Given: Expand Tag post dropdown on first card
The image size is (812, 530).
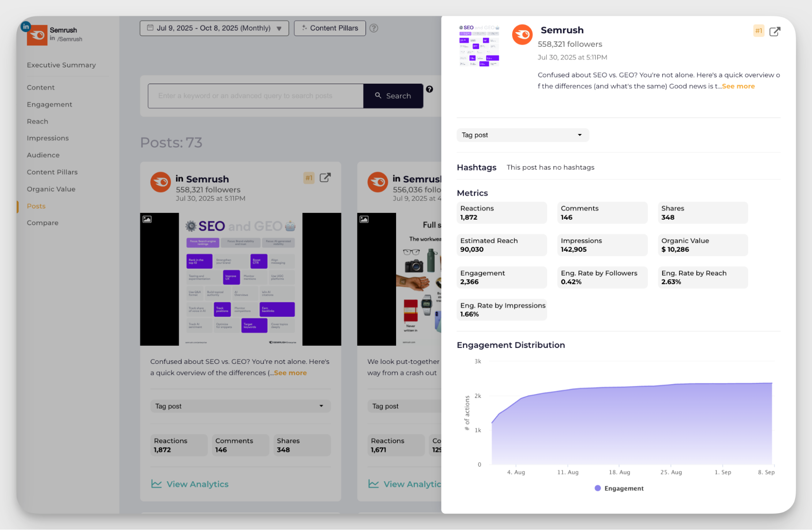Looking at the screenshot, I should 240,406.
